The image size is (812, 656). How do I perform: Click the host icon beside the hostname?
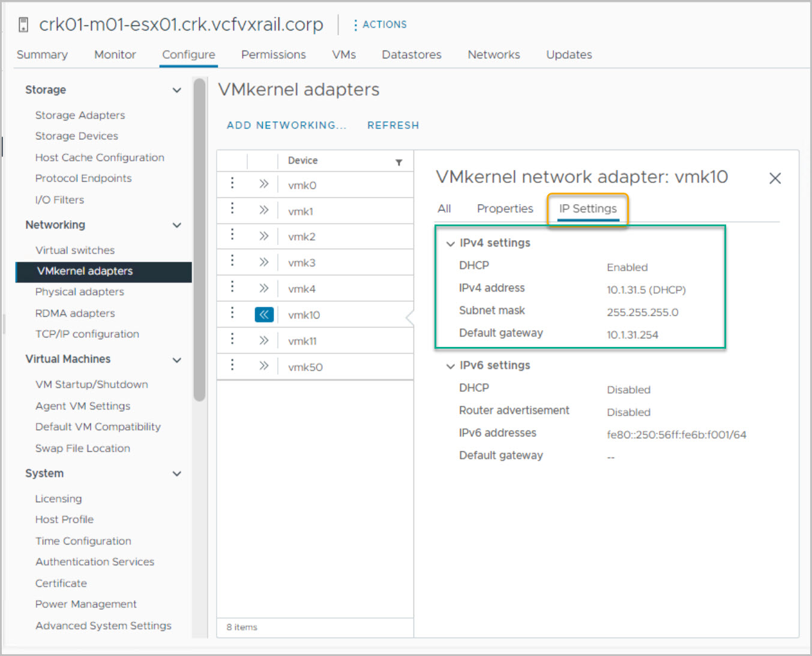[23, 25]
